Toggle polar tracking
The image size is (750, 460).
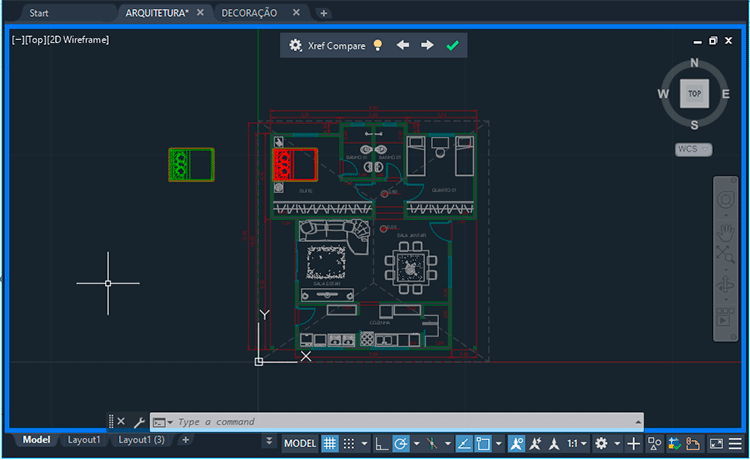[401, 444]
